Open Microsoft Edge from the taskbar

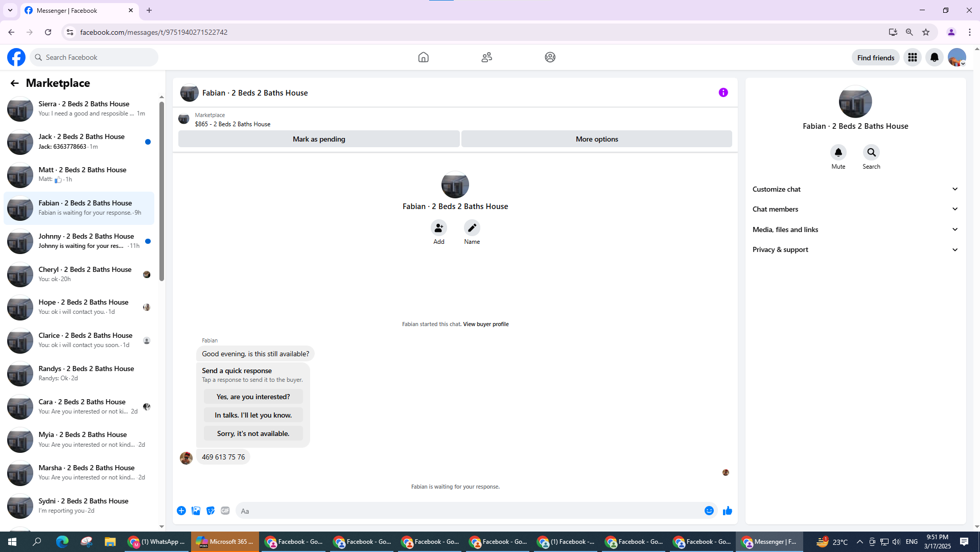(62, 542)
